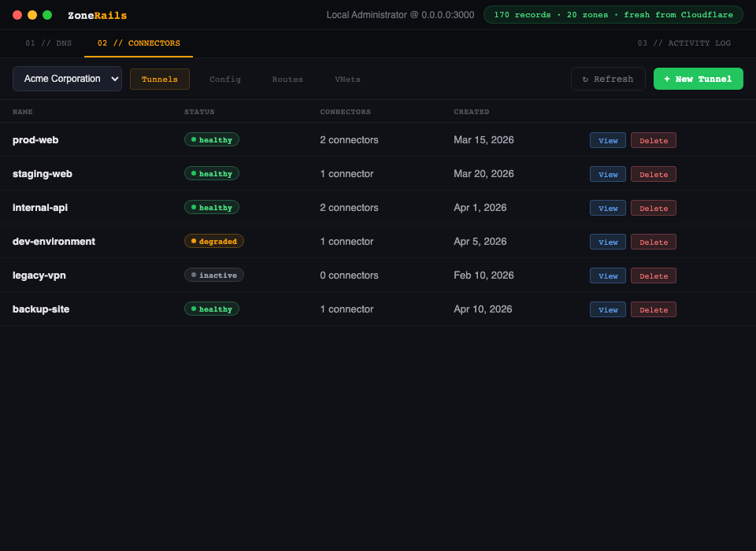Screen dimensions: 756x551
Task: Click the inactive status badge for legacy-vpn
Action: pos(214,275)
